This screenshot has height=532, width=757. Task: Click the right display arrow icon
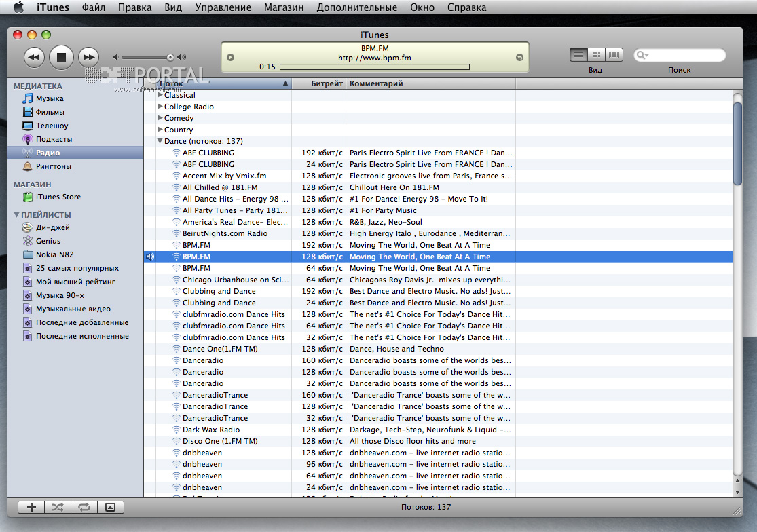(x=519, y=58)
